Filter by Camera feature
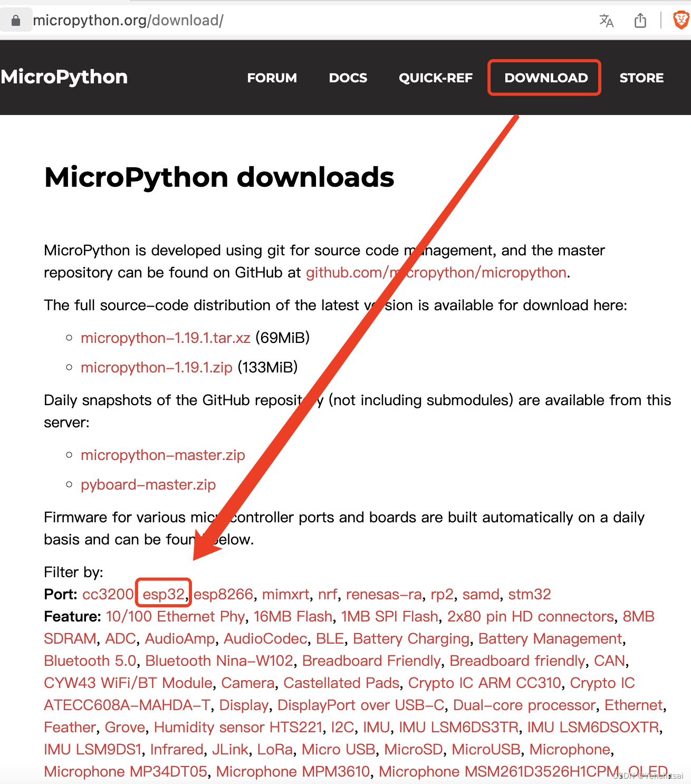Viewport: 691px width, 784px height. pos(248,683)
